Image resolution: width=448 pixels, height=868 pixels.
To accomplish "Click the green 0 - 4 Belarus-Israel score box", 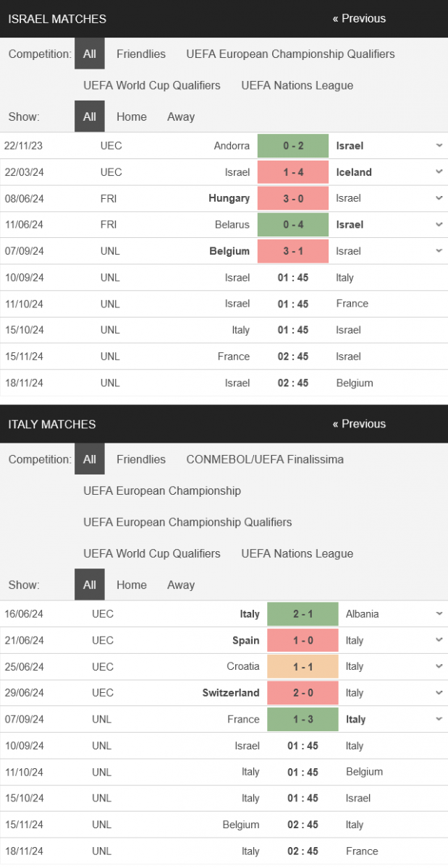I will 293,224.
